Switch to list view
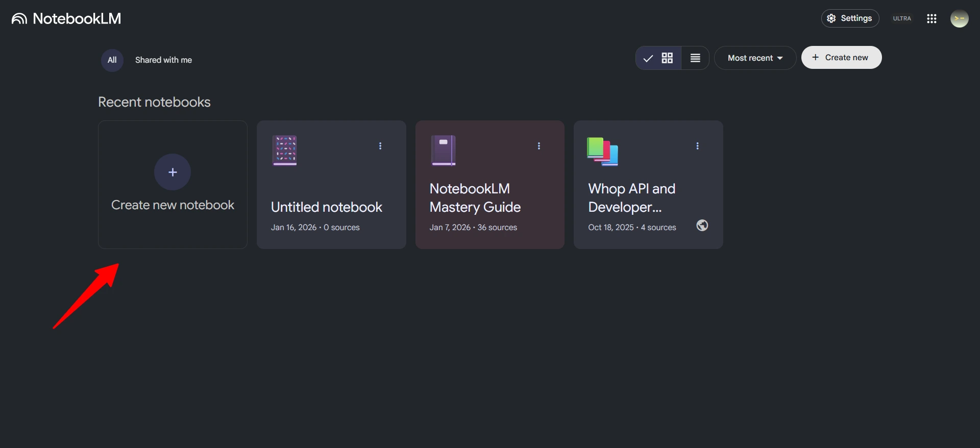980x448 pixels. [x=695, y=58]
